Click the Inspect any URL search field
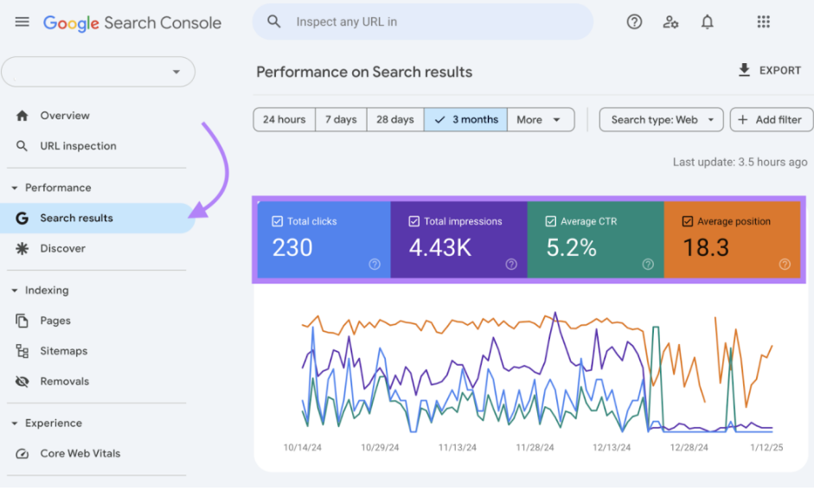814x504 pixels. (x=433, y=22)
